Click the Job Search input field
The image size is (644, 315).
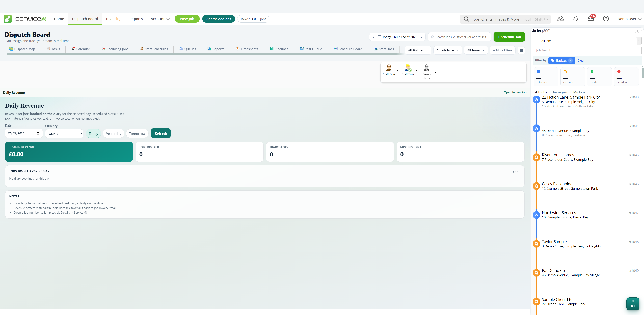tap(587, 50)
